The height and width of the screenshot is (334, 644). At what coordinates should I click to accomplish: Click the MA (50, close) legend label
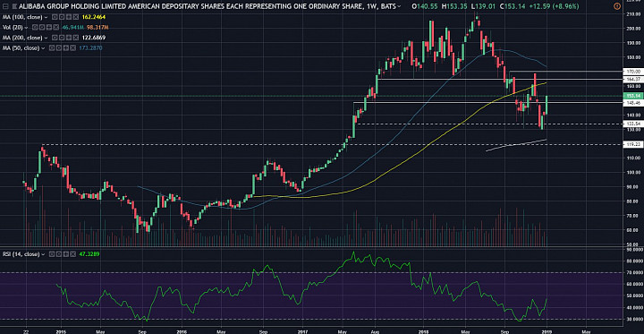21,48
